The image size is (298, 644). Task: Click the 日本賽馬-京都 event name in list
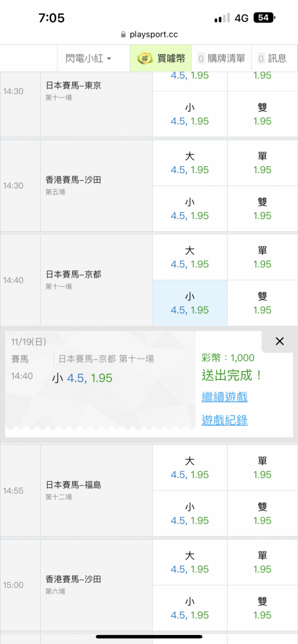pyautogui.click(x=74, y=274)
